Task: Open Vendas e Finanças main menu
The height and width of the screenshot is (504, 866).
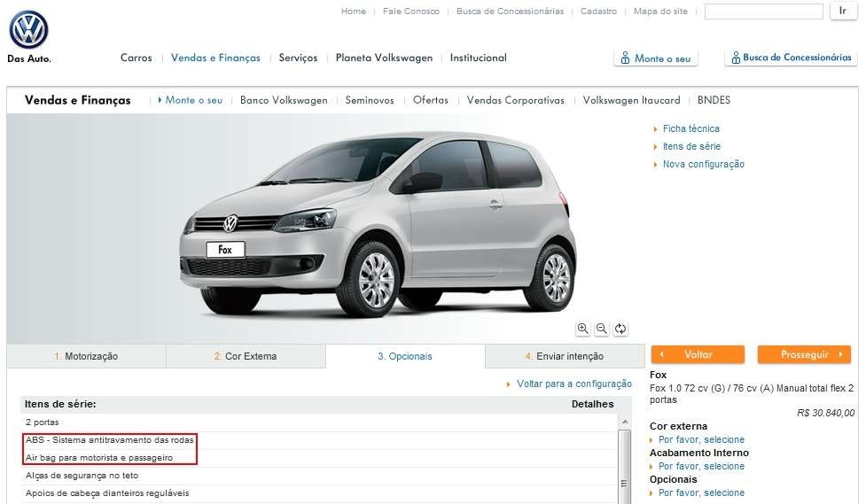Action: click(215, 58)
